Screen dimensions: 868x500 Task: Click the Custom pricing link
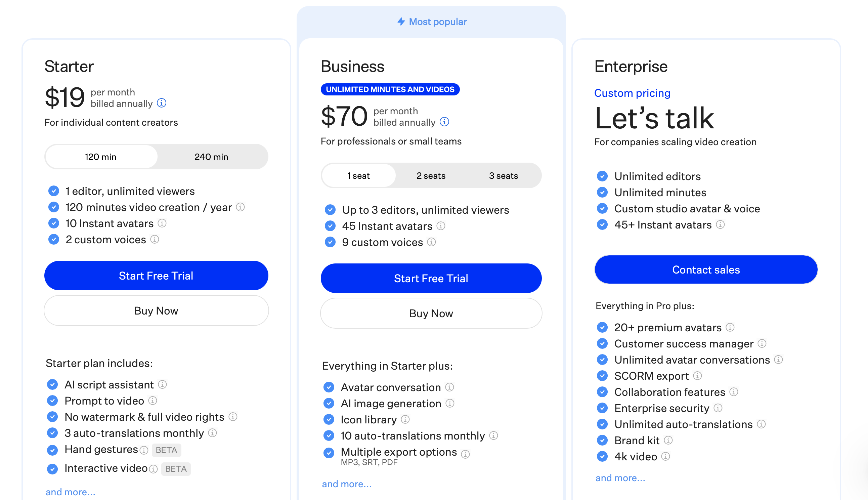(632, 93)
